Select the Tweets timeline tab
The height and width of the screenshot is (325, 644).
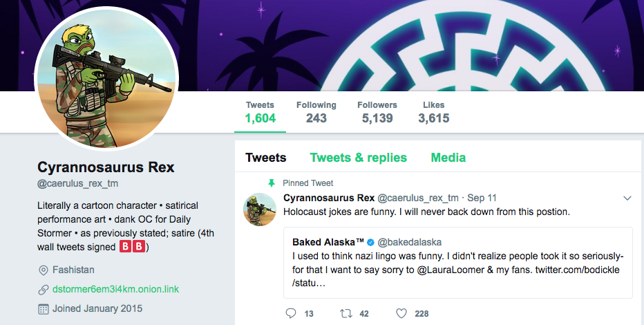[265, 158]
